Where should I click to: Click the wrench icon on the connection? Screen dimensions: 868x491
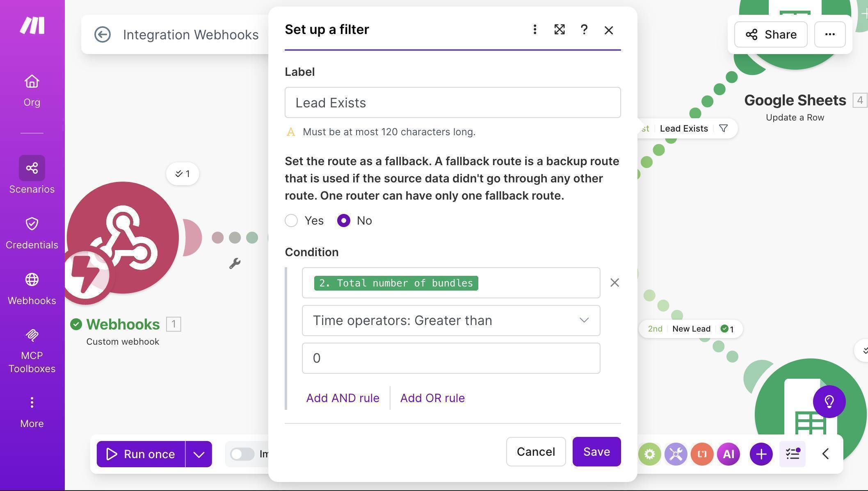[x=235, y=263]
